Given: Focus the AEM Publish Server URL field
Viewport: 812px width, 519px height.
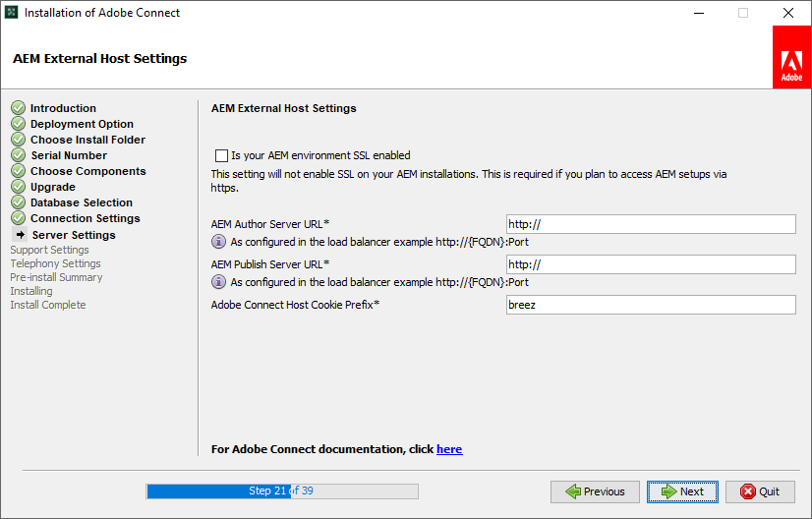Looking at the screenshot, I should point(651,264).
